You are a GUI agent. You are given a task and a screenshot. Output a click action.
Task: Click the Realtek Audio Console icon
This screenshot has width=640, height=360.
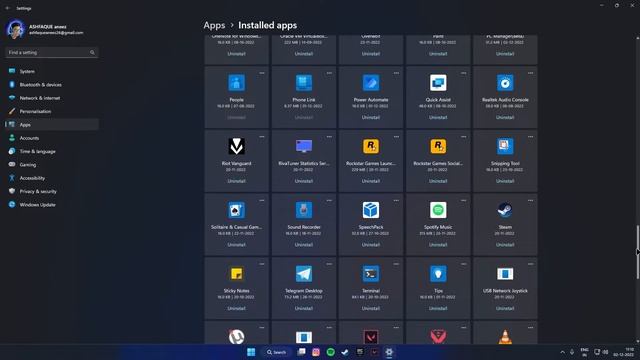505,83
